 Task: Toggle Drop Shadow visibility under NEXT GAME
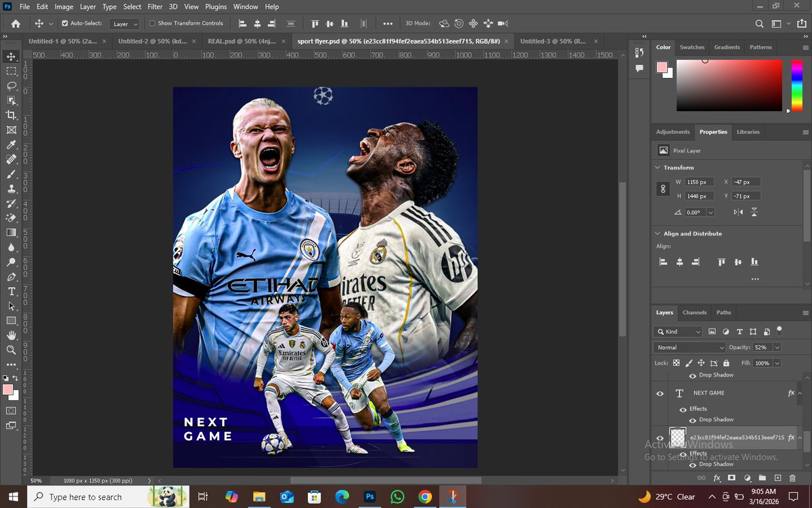[692, 420]
